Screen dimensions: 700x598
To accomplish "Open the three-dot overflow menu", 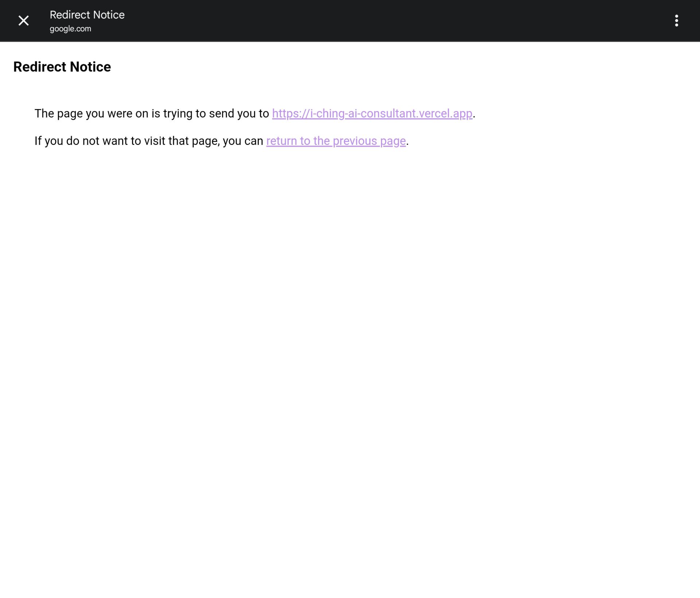I will pos(676,20).
